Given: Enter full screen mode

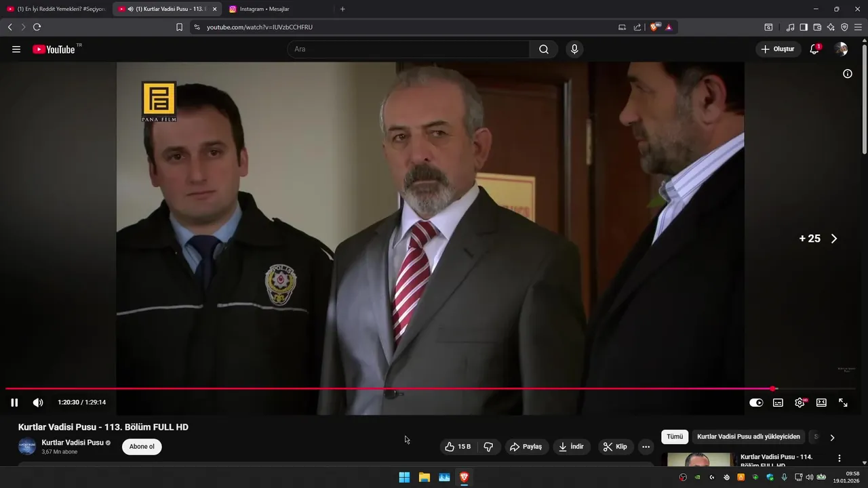Looking at the screenshot, I should point(843,403).
